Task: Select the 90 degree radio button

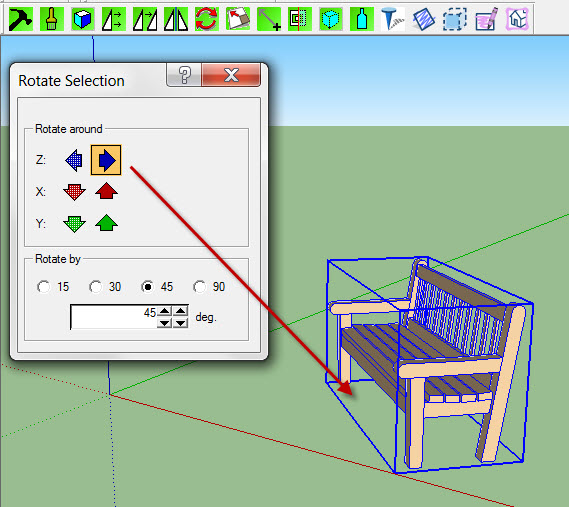Action: pos(200,287)
